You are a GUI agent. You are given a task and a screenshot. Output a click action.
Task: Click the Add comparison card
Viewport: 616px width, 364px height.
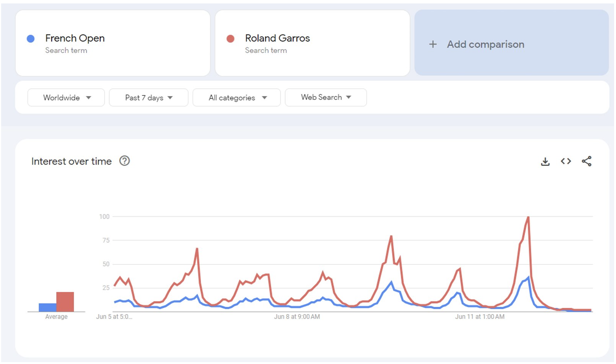[x=512, y=43]
